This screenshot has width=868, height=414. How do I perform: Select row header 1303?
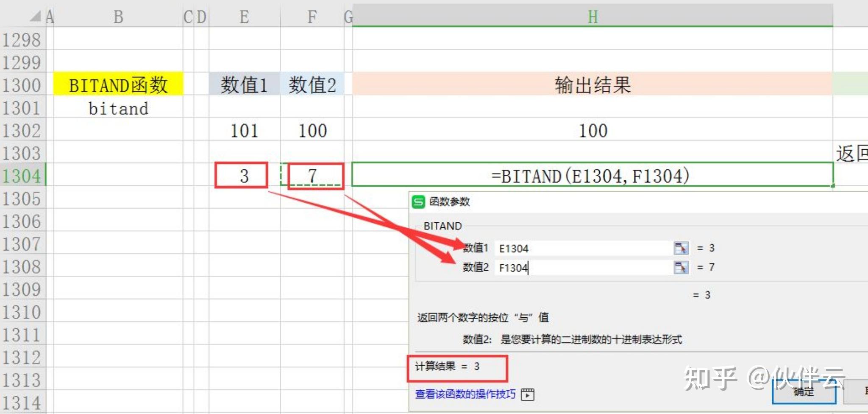[x=22, y=153]
